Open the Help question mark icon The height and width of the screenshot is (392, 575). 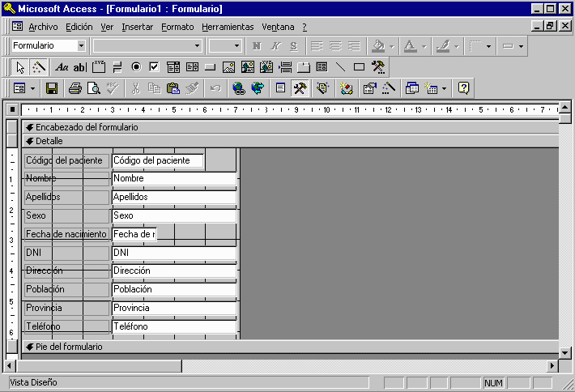tap(463, 88)
